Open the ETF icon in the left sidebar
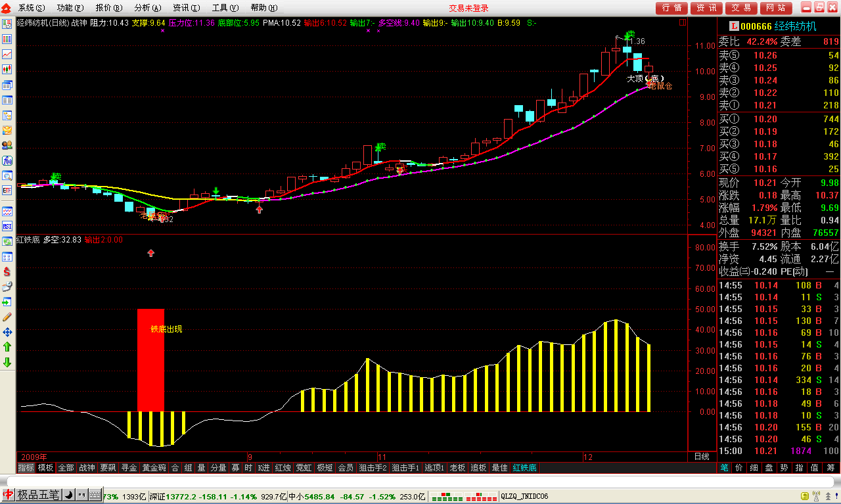This screenshot has width=841, height=504. coord(7,191)
